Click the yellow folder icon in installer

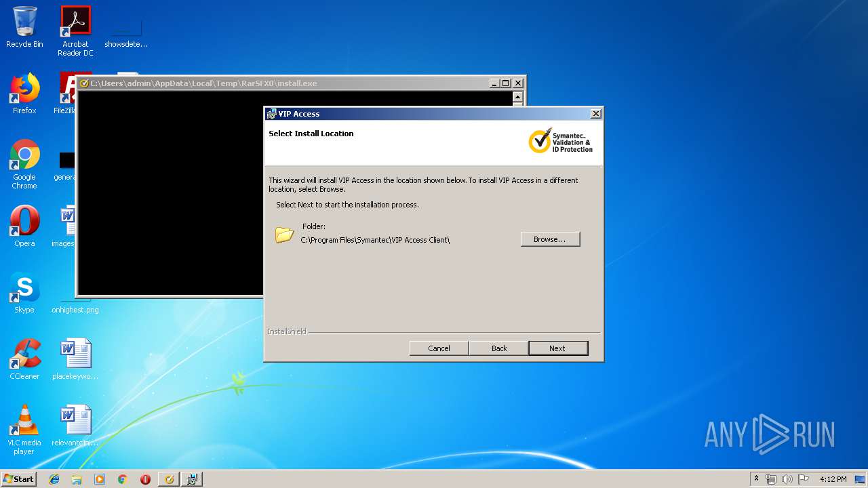click(284, 235)
